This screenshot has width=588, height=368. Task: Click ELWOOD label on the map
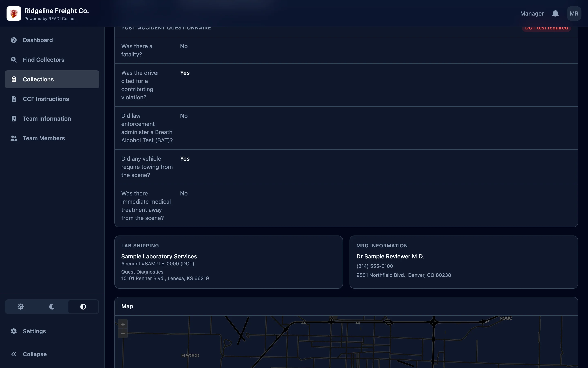tap(190, 356)
